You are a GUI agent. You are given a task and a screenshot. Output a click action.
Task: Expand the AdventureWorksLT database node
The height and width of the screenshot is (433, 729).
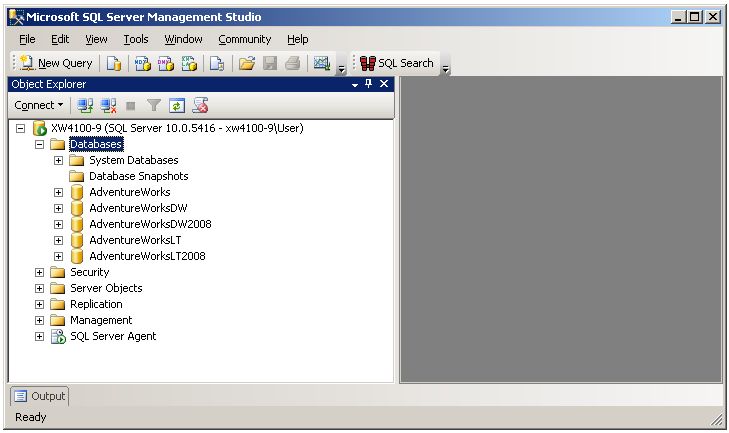click(58, 240)
